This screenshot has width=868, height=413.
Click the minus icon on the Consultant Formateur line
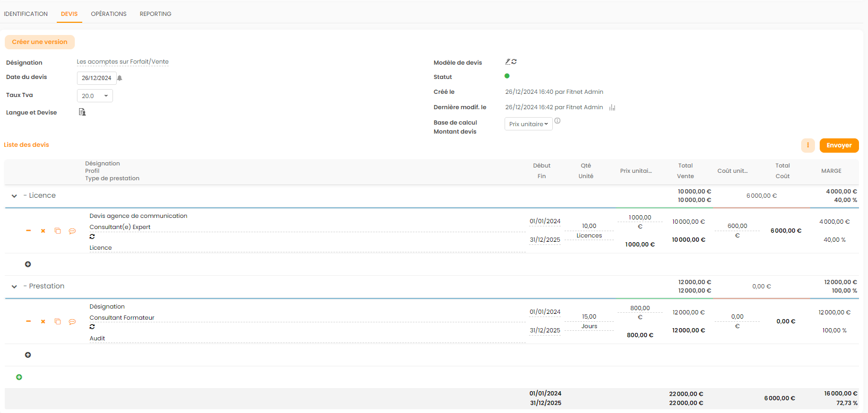(x=29, y=322)
